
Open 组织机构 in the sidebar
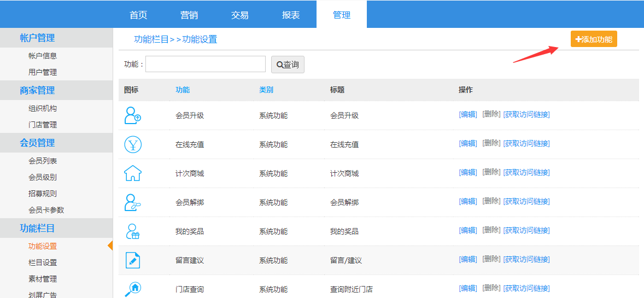point(43,108)
